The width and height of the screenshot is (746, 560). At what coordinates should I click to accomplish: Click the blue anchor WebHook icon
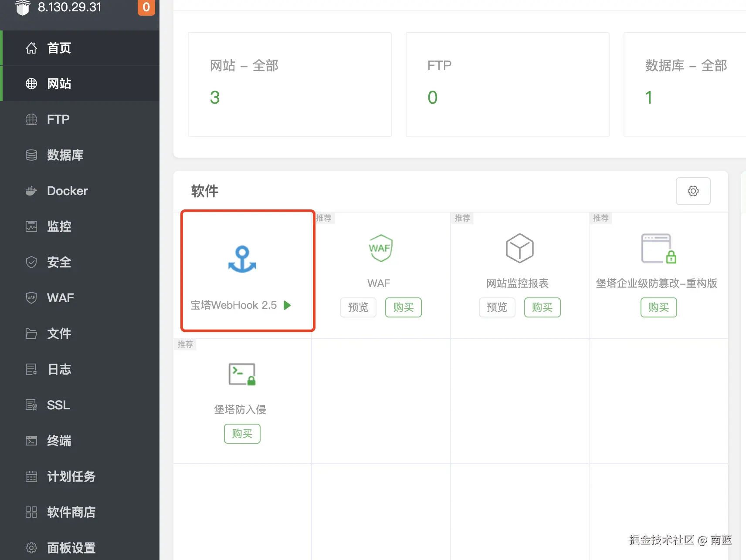[x=242, y=260]
